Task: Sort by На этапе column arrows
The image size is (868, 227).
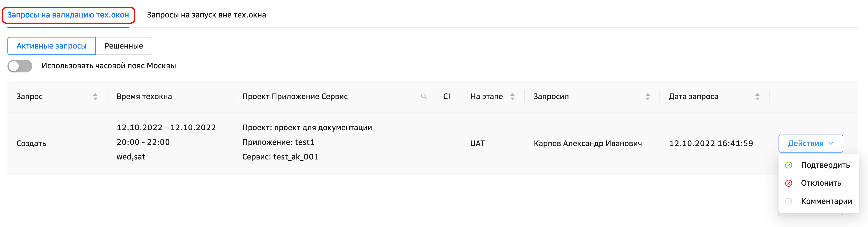Action: coord(512,97)
